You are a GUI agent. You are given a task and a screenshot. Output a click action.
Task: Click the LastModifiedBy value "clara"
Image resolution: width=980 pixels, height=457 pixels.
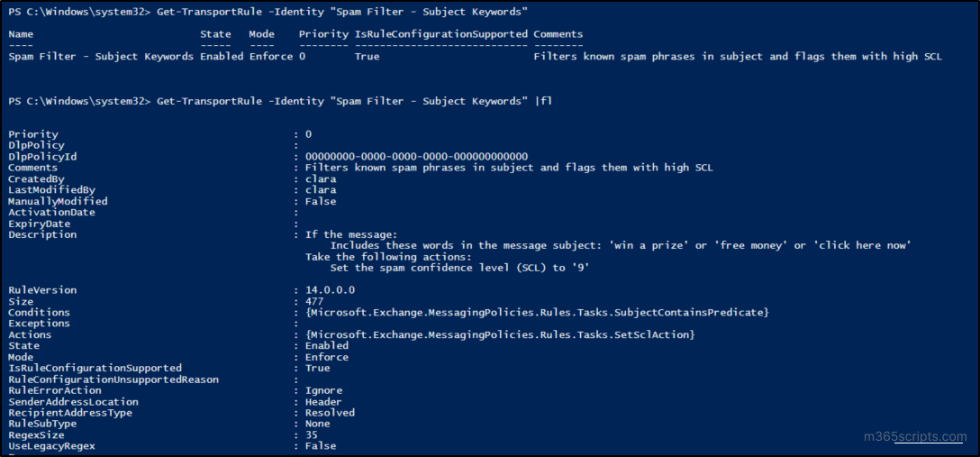click(x=321, y=190)
